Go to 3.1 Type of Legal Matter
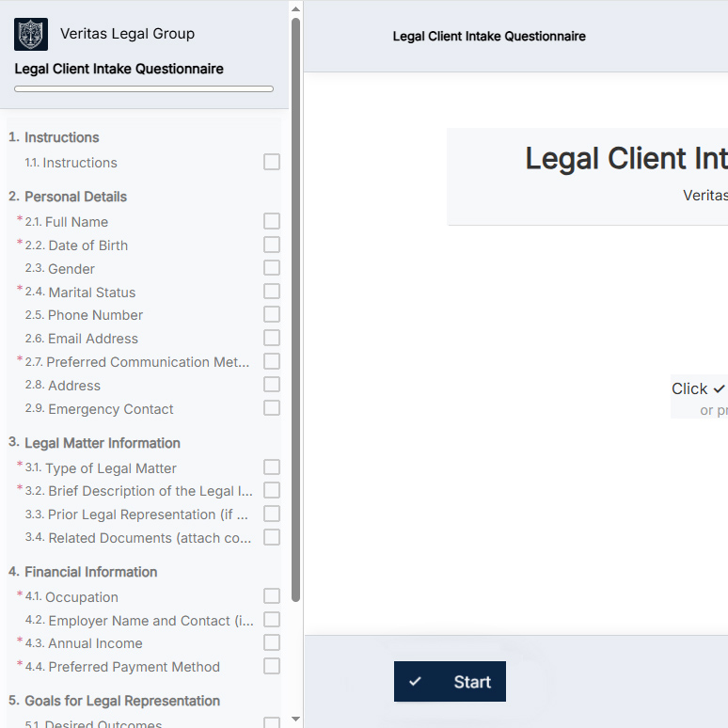 click(101, 468)
